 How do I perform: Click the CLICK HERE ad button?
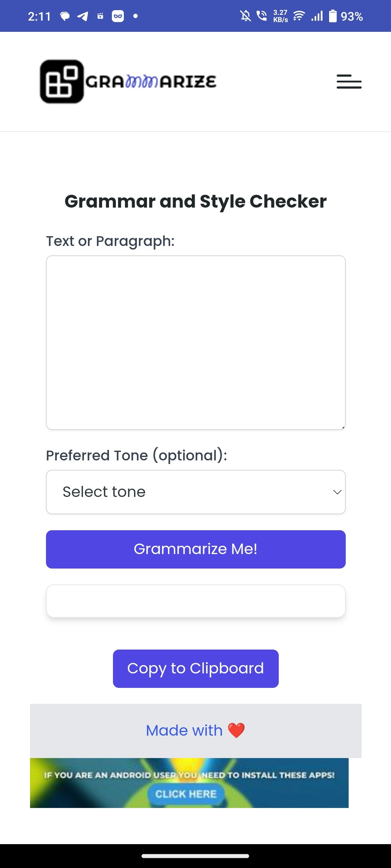pos(186,794)
